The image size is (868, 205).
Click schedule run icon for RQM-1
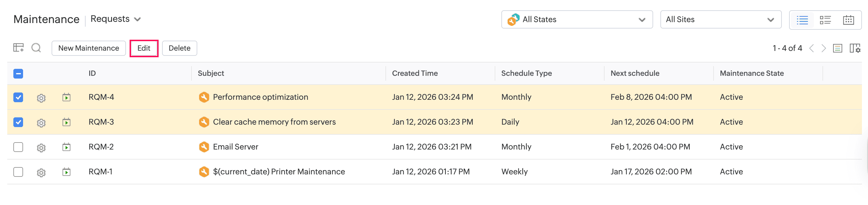pos(66,172)
